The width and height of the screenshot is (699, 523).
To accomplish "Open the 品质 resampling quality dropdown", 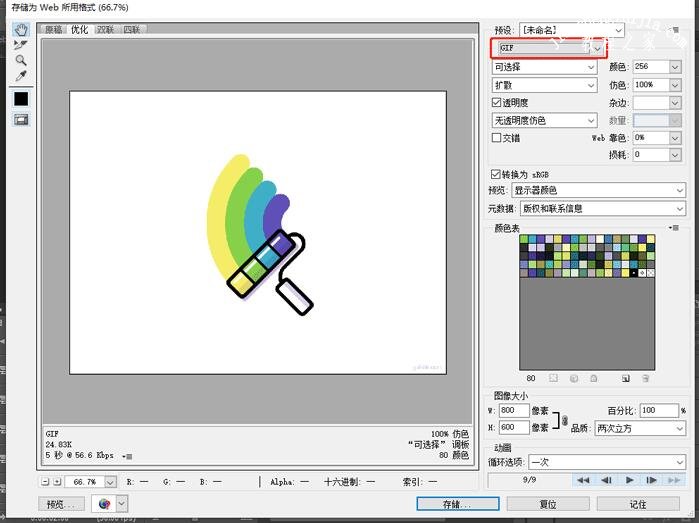I will click(639, 428).
